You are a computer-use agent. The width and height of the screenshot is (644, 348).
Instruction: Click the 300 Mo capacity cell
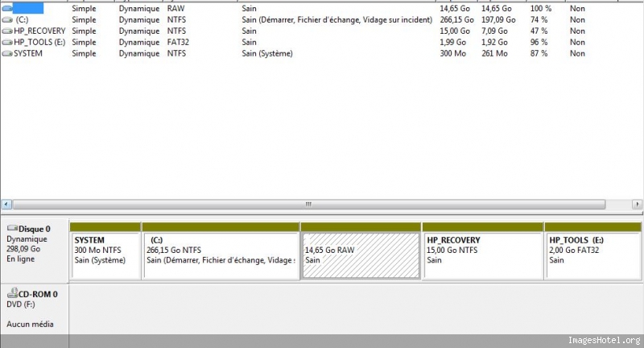tap(452, 53)
